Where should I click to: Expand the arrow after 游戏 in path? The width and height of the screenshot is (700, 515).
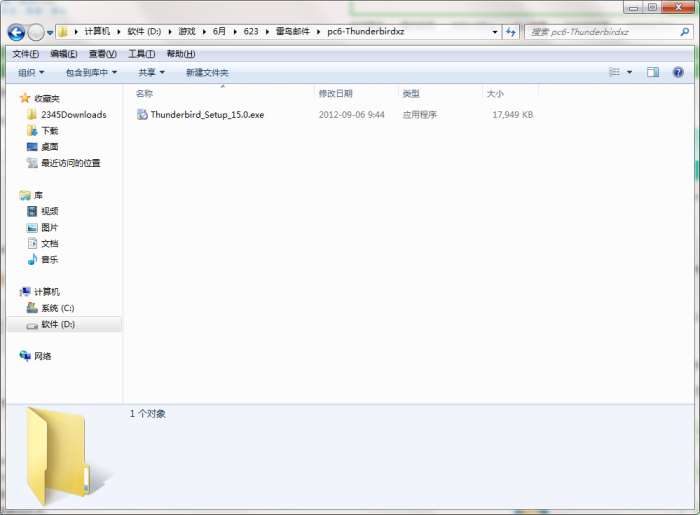(204, 32)
